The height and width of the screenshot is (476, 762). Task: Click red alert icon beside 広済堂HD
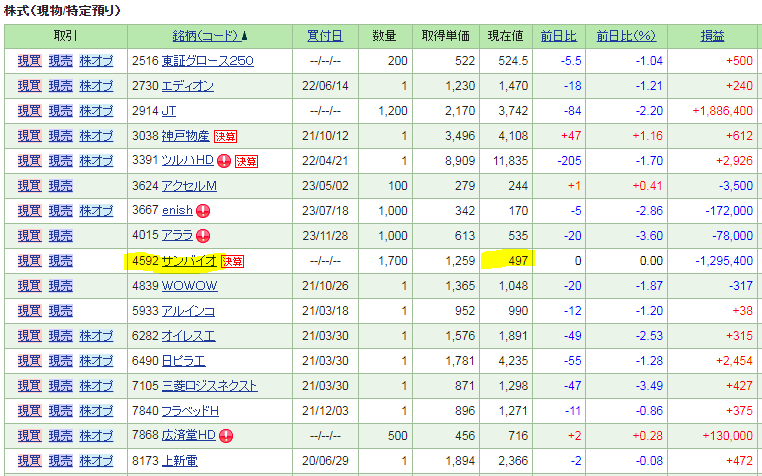(x=225, y=436)
